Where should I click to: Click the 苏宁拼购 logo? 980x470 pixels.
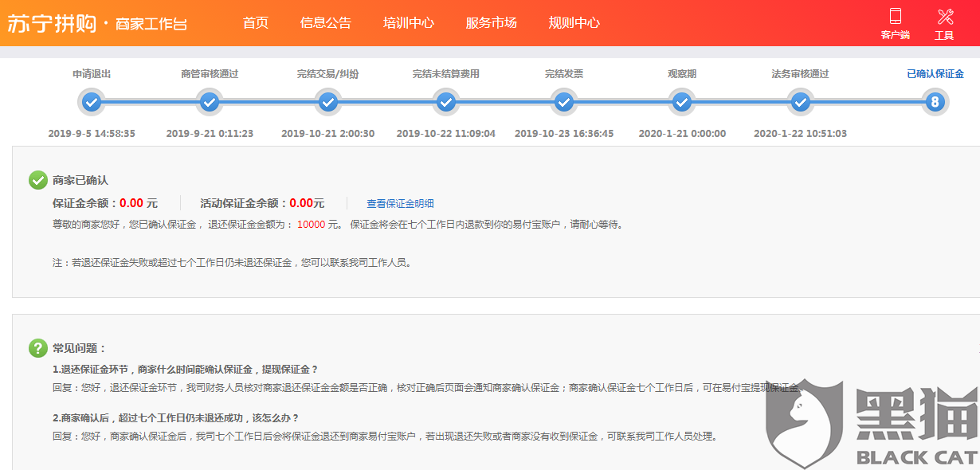[52, 23]
